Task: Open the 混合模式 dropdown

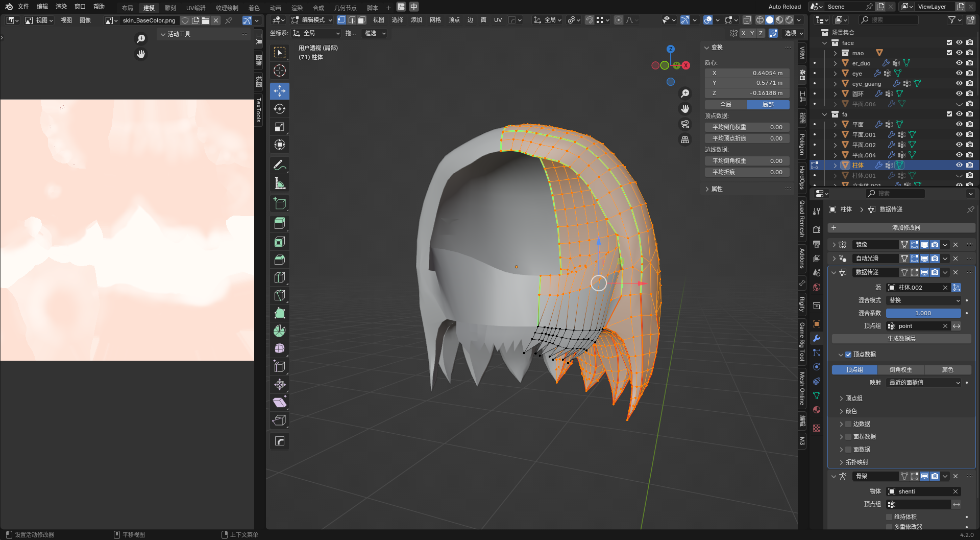Action: tap(924, 300)
